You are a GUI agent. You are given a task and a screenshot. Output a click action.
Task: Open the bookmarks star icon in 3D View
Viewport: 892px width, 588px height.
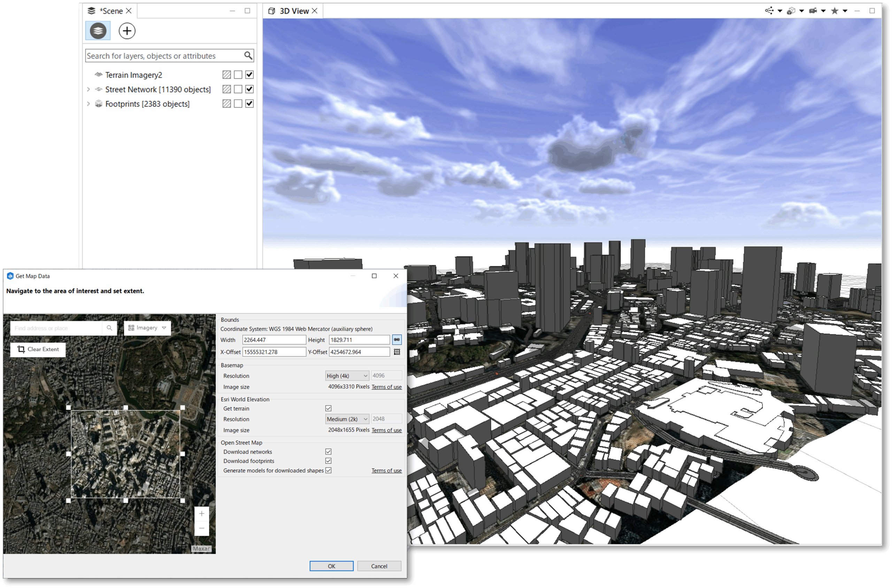click(x=834, y=11)
